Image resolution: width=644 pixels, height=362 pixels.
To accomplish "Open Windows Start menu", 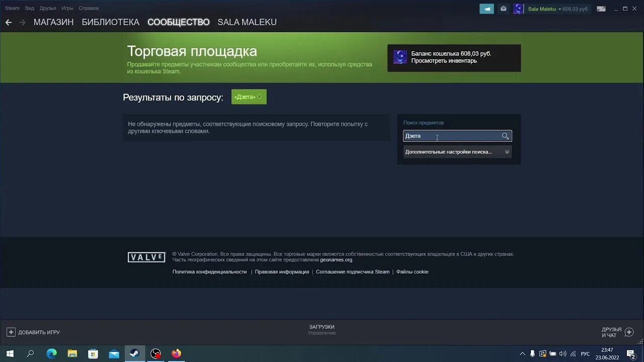I will pos(10,353).
